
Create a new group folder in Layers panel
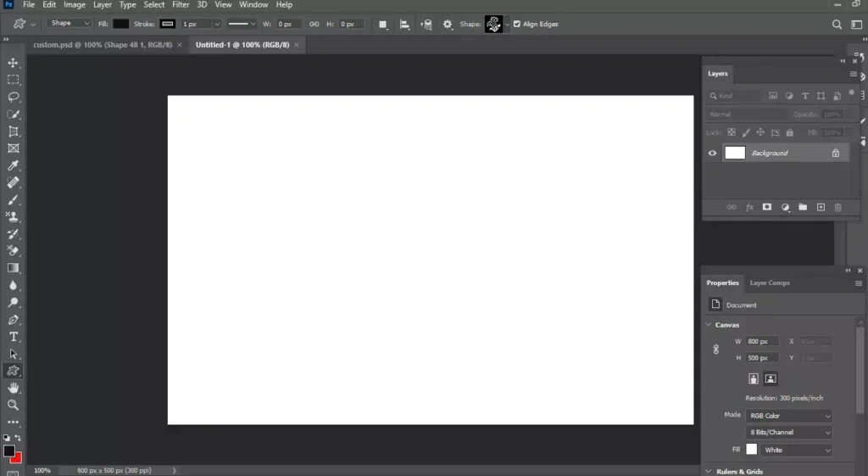pyautogui.click(x=803, y=207)
